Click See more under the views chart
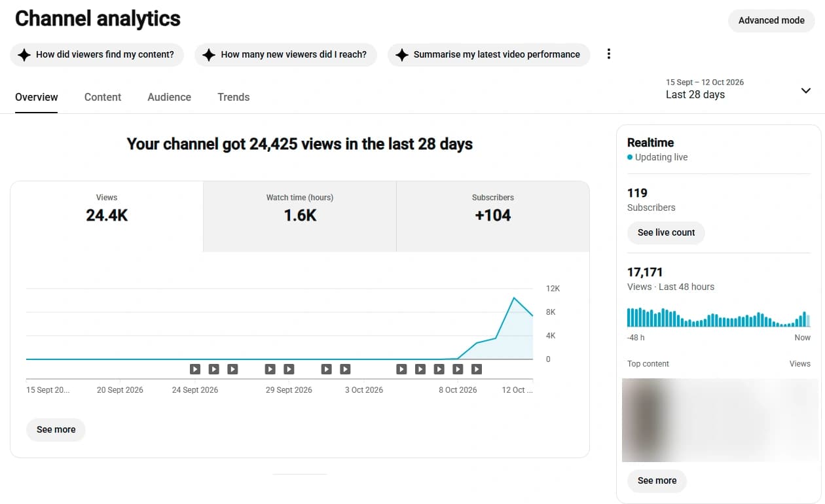Viewport: 825px width, 504px height. tap(56, 429)
